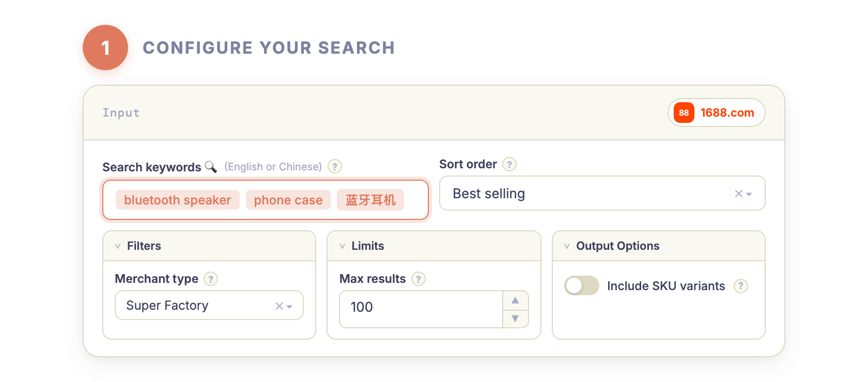The image size is (868, 382).
Task: Click the Filters section chevron icon
Action: 117,246
